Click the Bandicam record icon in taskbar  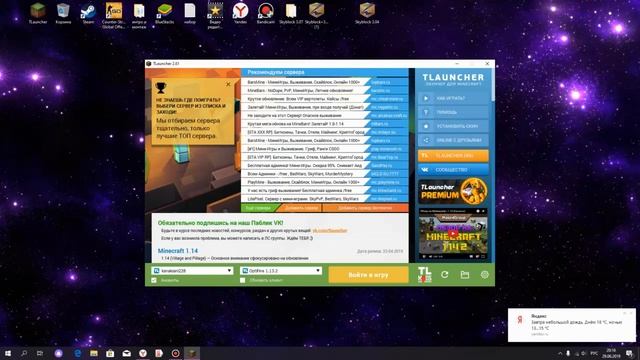[x=176, y=353]
